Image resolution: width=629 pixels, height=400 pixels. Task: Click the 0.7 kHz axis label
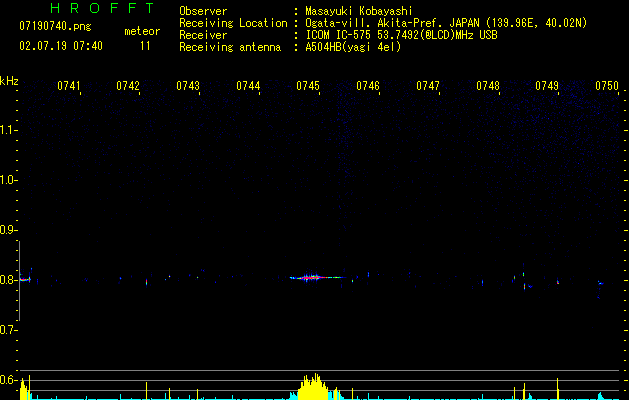8,330
